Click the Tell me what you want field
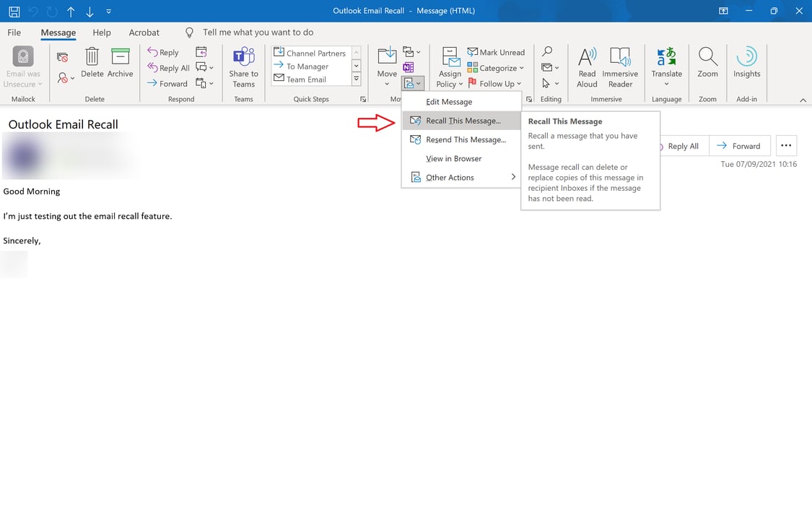Image resolution: width=812 pixels, height=510 pixels. click(256, 32)
